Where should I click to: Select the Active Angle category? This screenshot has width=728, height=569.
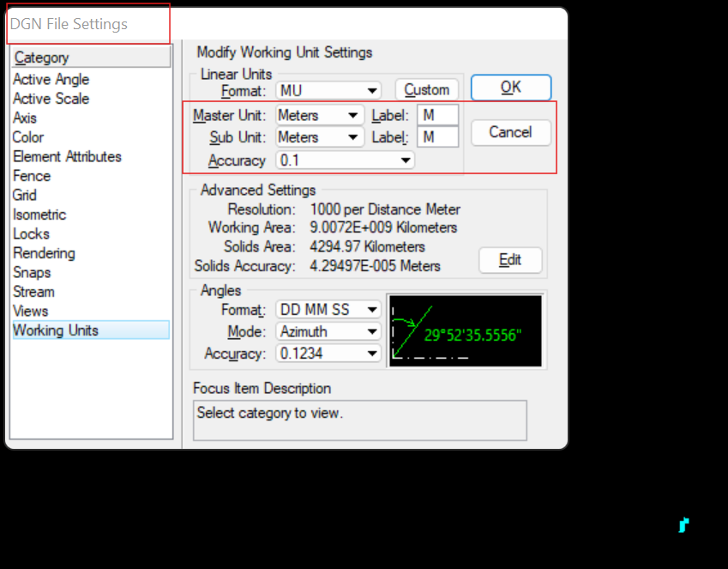coord(51,79)
